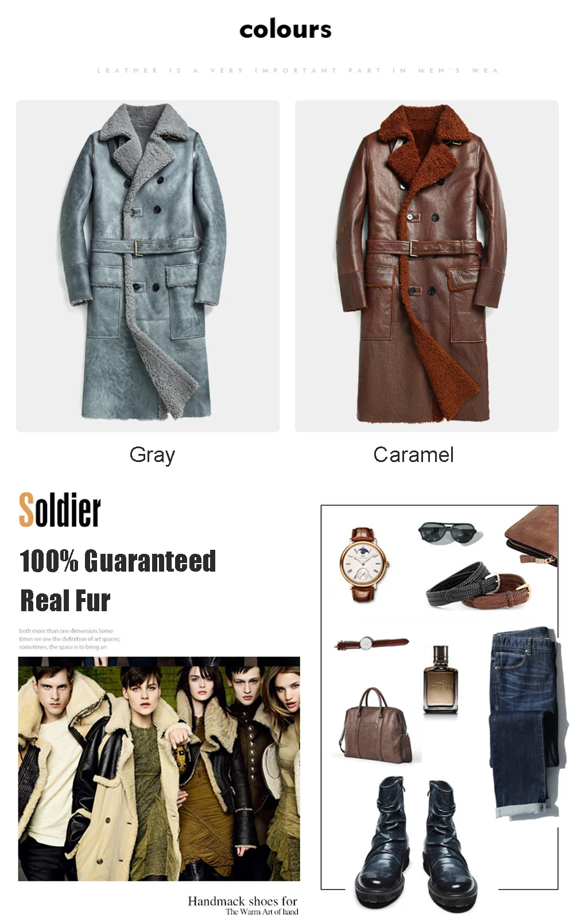
Task: Select the Gray colour label
Action: point(152,455)
